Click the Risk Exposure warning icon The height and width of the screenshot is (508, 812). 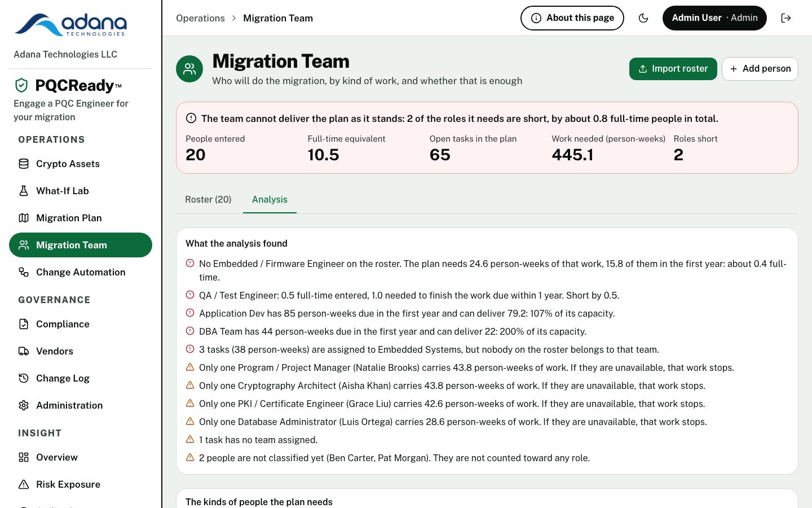(x=24, y=484)
